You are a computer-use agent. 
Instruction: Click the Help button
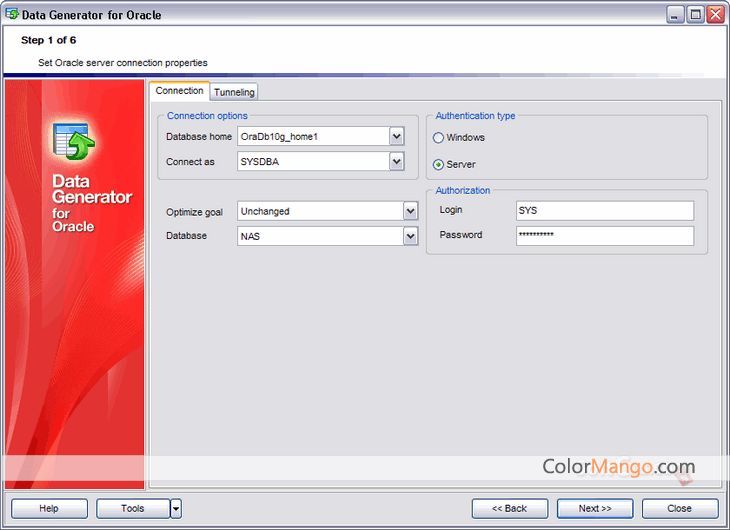(x=49, y=509)
